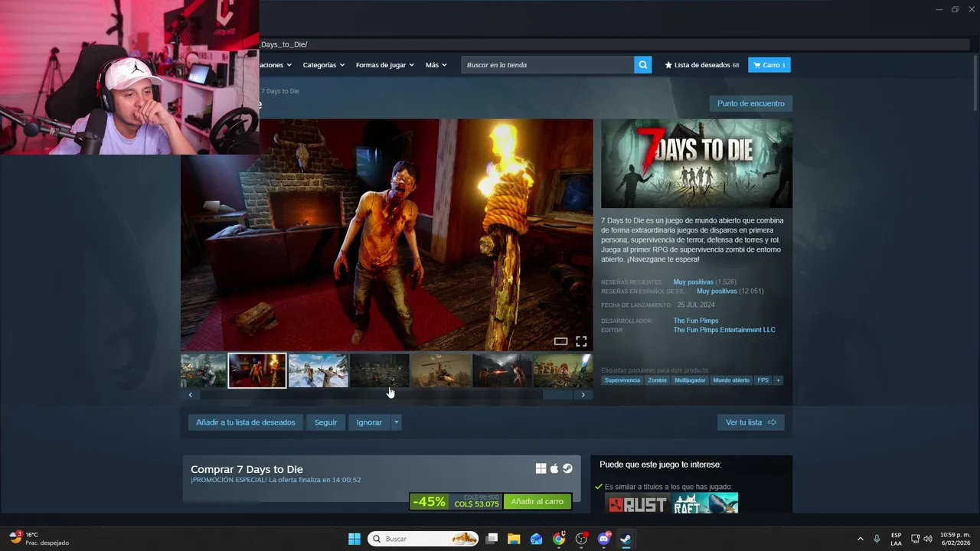Select the last partially shown farm thumbnail
The image size is (980, 551).
tap(563, 370)
